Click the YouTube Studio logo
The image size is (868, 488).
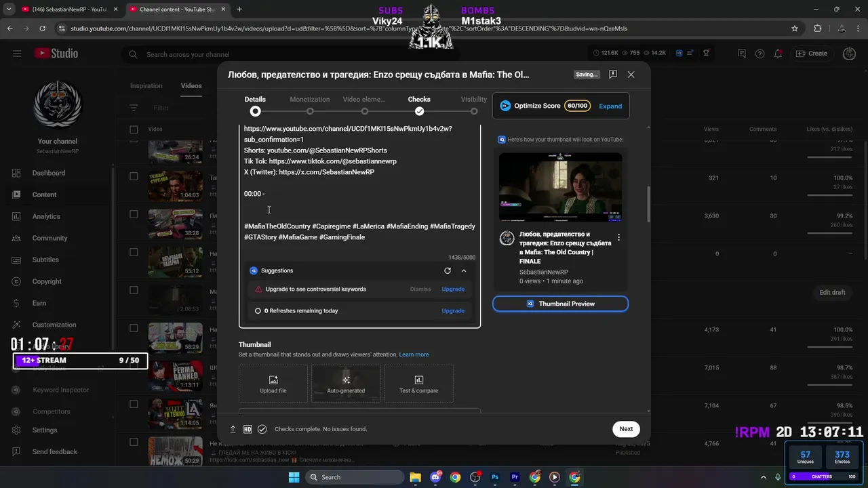(56, 54)
